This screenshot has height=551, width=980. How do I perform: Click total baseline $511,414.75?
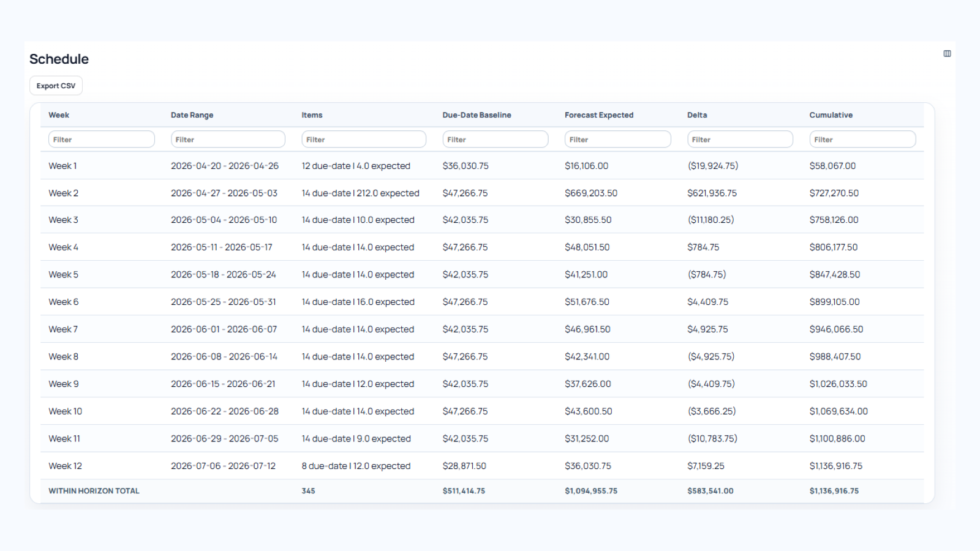coord(464,491)
